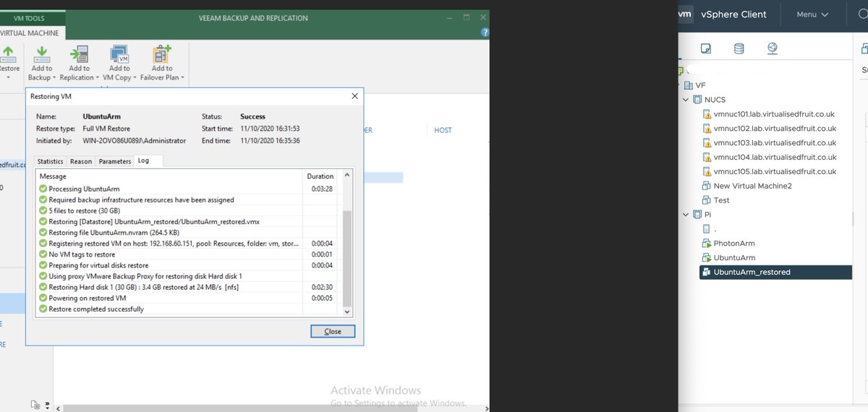The height and width of the screenshot is (412, 868).
Task: Switch to the Reason tab
Action: [81, 161]
